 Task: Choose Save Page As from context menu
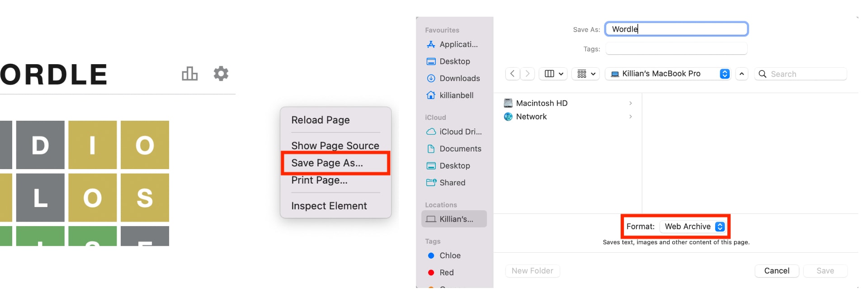pos(327,163)
